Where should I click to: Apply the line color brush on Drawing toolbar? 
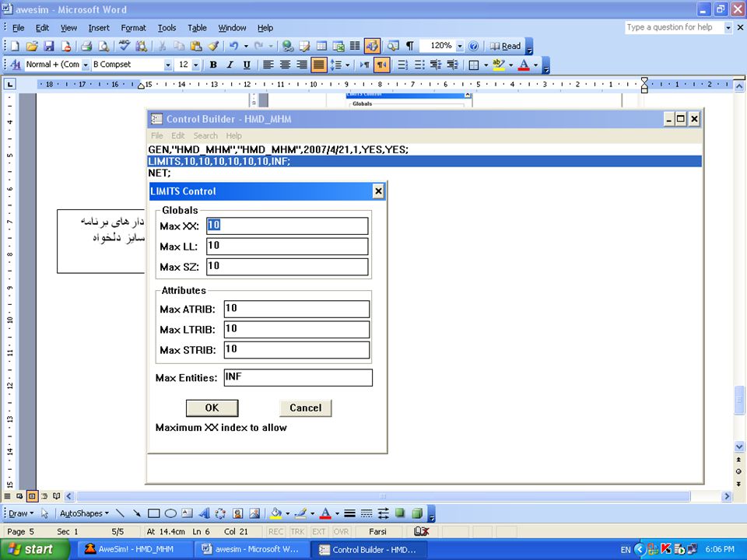pos(300,513)
